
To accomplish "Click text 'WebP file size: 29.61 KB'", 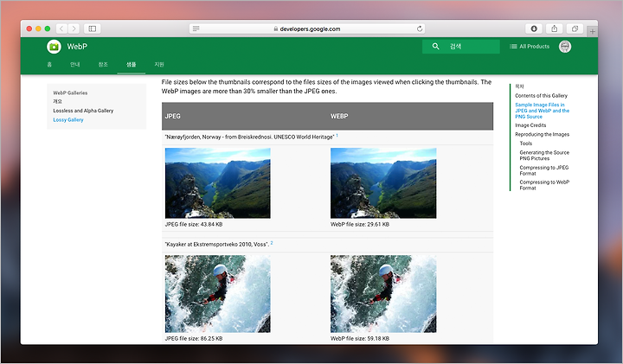I will coord(360,224).
